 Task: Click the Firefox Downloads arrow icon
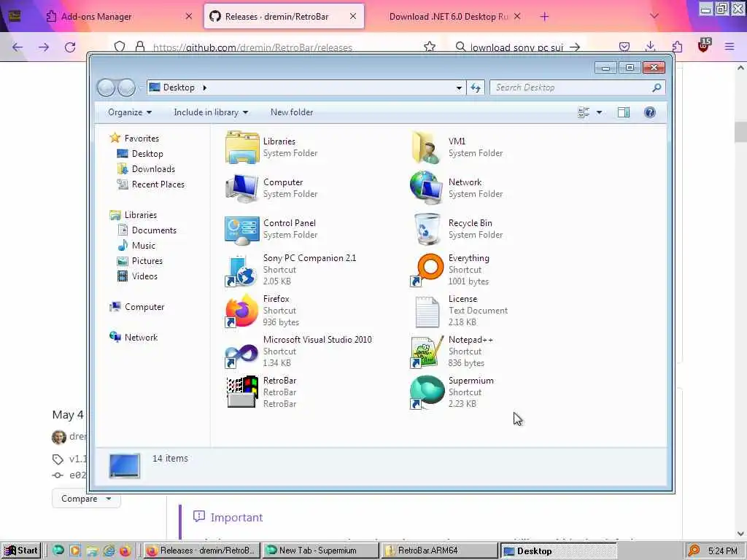[x=650, y=47]
